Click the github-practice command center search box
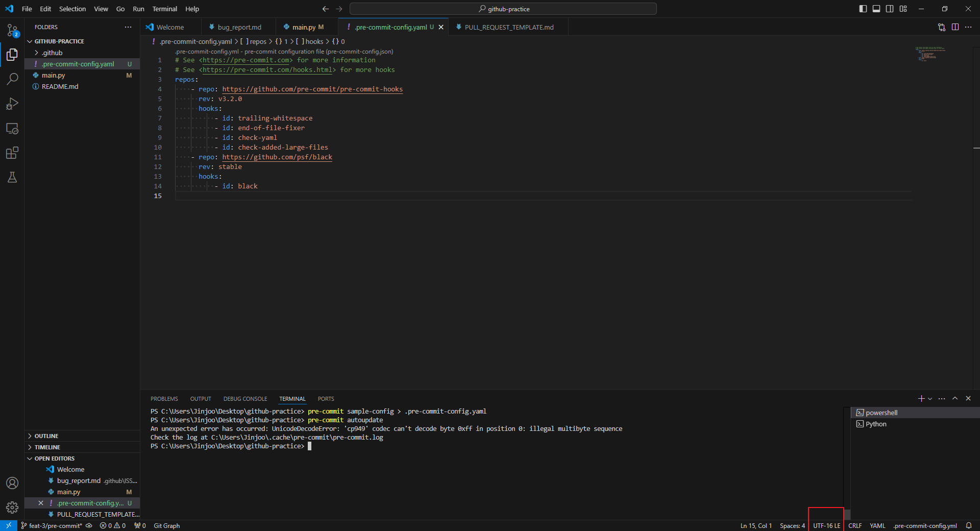 503,9
